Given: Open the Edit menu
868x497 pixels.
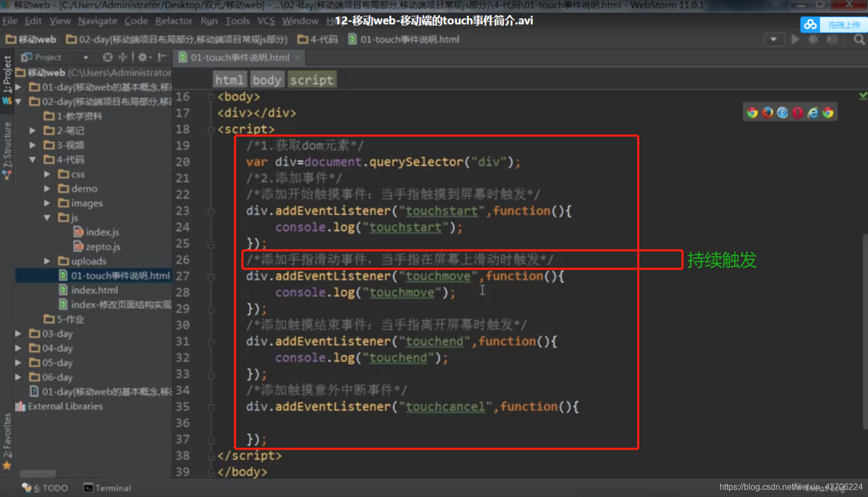Looking at the screenshot, I should (x=33, y=21).
